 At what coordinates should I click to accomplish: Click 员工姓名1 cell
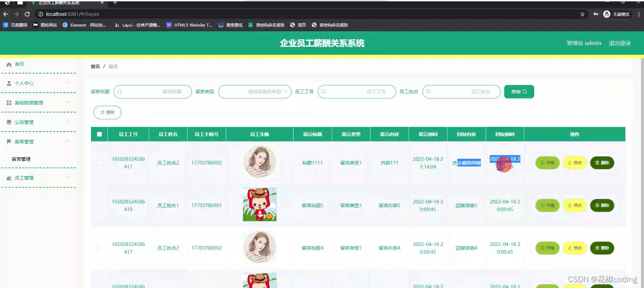pos(168,205)
